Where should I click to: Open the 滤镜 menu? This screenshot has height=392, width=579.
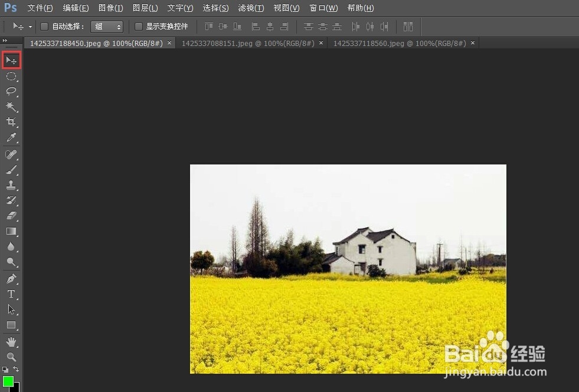click(x=250, y=8)
